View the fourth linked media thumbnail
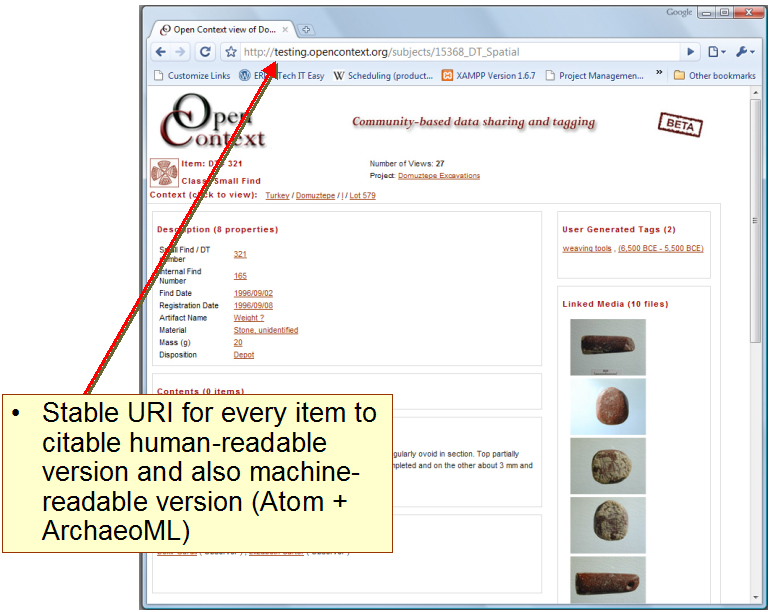The image size is (772, 612). click(608, 525)
